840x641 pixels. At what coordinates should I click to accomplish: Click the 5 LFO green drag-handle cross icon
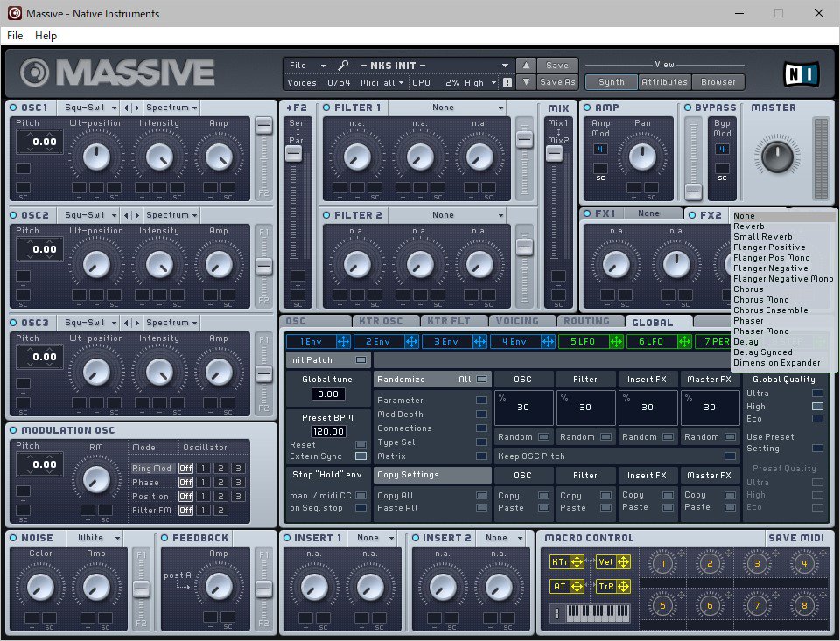(616, 341)
